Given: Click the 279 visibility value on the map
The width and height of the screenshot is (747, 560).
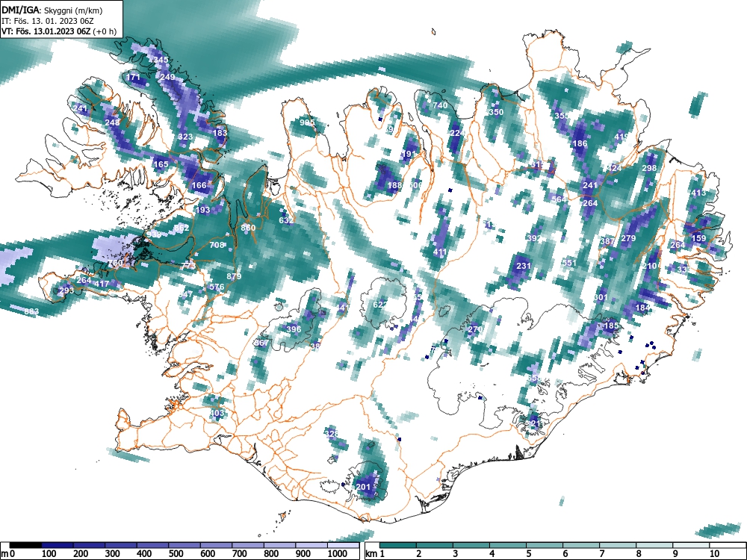Looking at the screenshot, I should (628, 238).
